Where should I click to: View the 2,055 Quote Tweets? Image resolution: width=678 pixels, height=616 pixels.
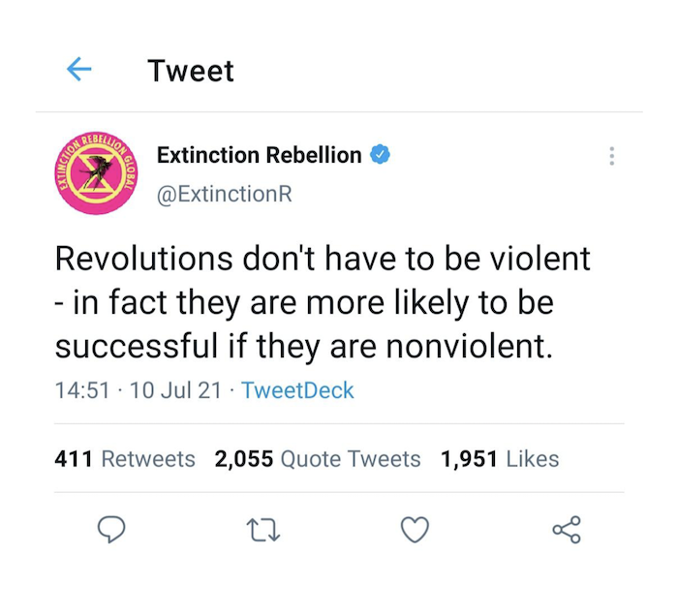click(x=318, y=459)
